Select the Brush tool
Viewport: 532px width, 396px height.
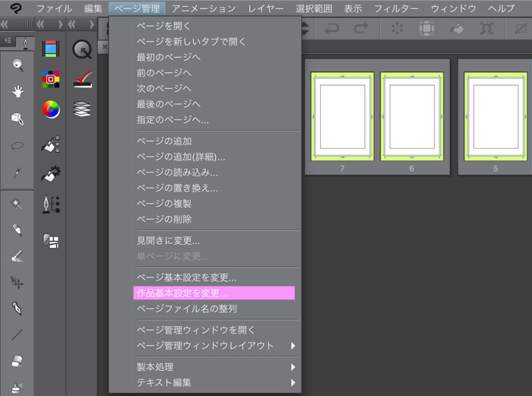click(17, 256)
